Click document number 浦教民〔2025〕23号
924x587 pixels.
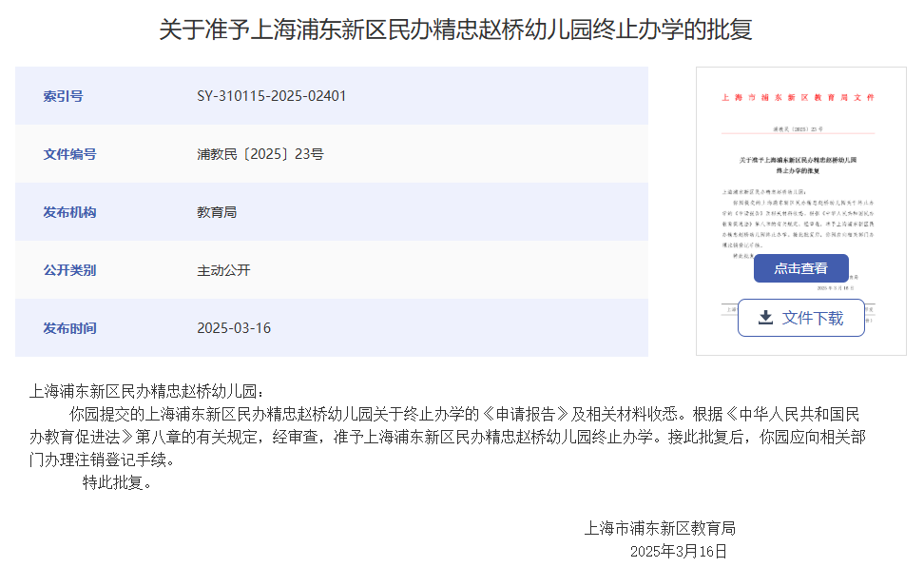click(260, 154)
